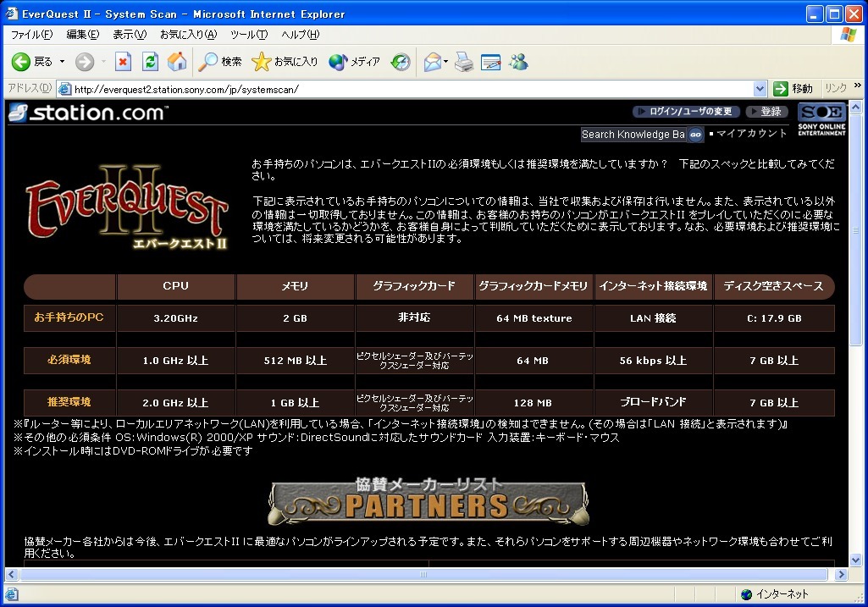Expand the リンク links toolbar chevron
The width and height of the screenshot is (868, 607).
[x=858, y=86]
